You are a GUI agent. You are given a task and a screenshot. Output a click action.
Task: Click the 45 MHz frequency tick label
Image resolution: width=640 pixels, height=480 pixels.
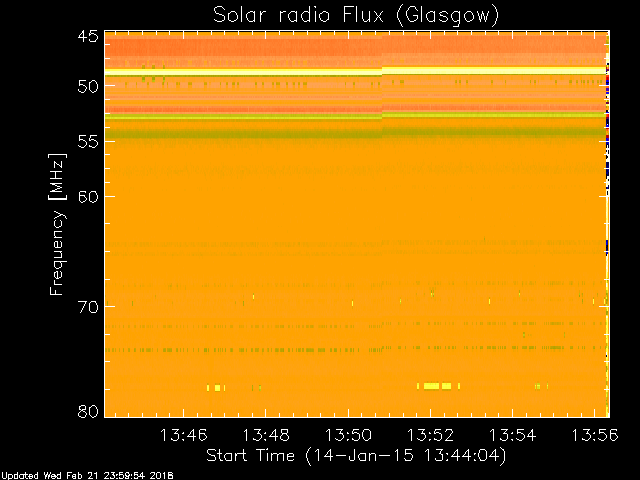88,37
